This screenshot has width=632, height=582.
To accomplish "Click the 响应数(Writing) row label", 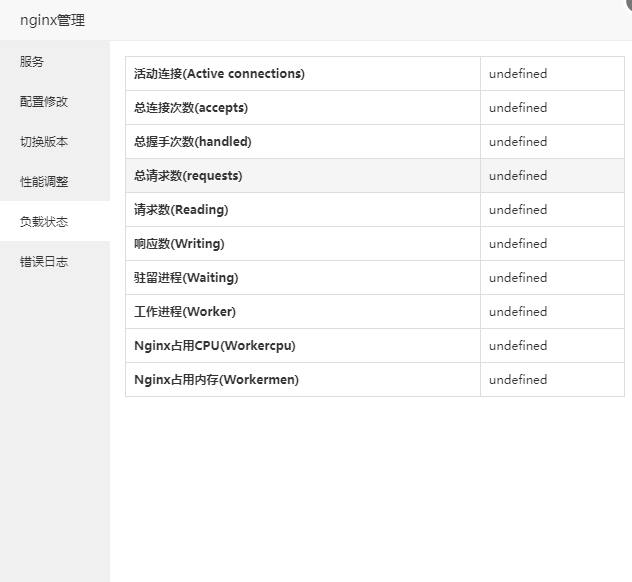I will pos(179,244).
